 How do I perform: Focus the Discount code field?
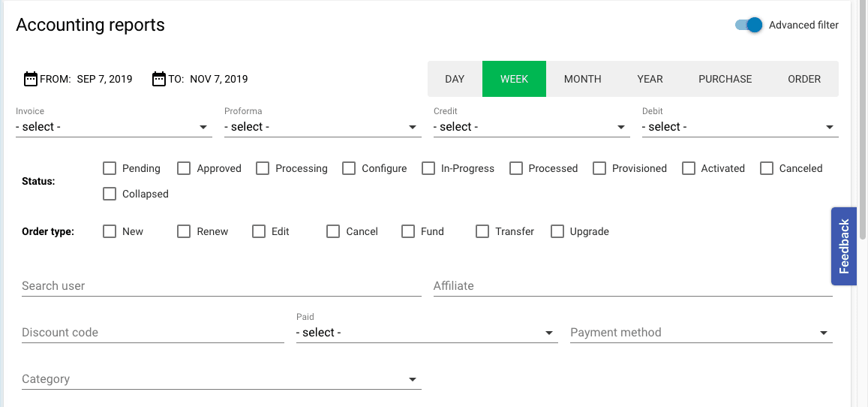point(152,333)
